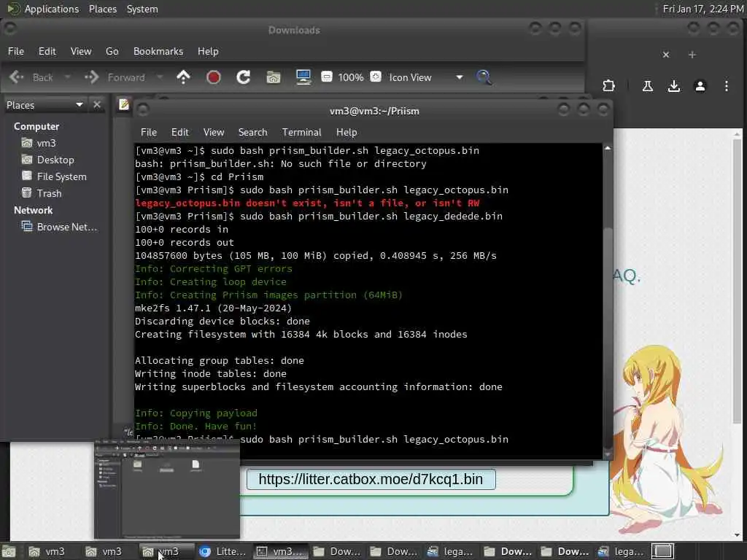
Task: Open terminal Search menu
Action: [253, 133]
